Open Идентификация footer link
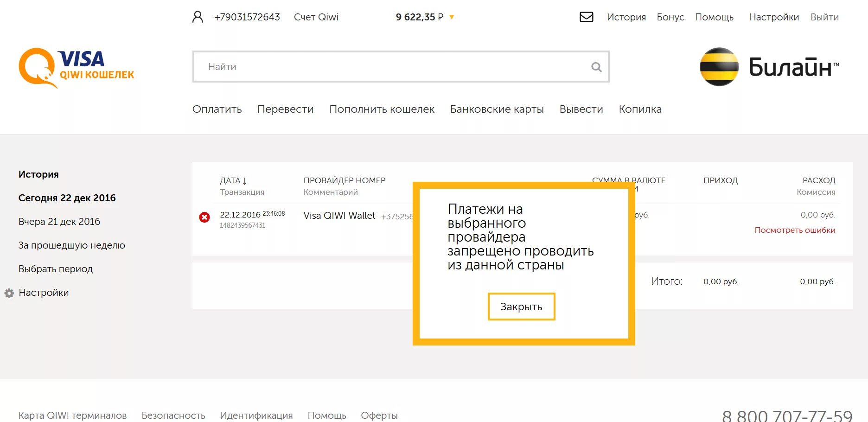 256,416
